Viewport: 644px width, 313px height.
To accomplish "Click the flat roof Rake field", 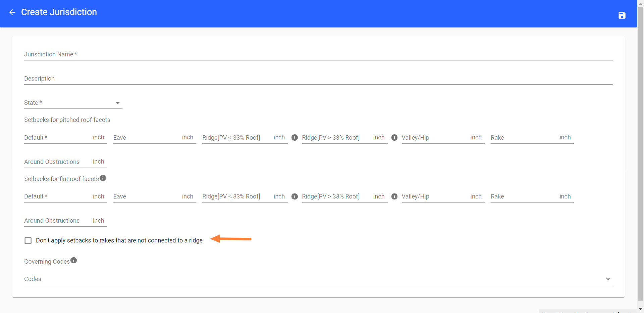I will [524, 196].
